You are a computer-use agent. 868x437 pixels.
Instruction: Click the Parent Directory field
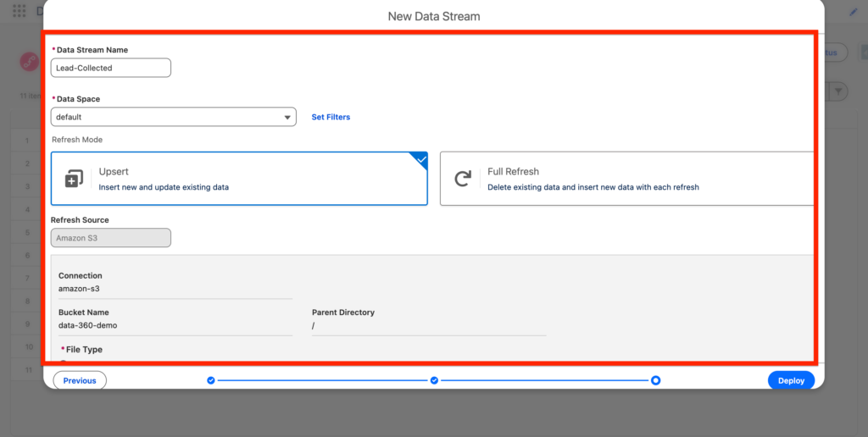point(428,326)
